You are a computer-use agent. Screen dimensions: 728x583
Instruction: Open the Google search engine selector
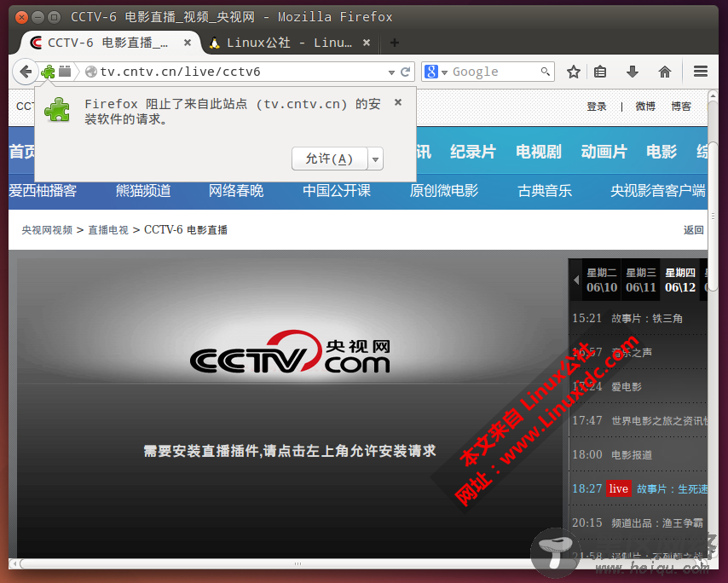point(436,72)
